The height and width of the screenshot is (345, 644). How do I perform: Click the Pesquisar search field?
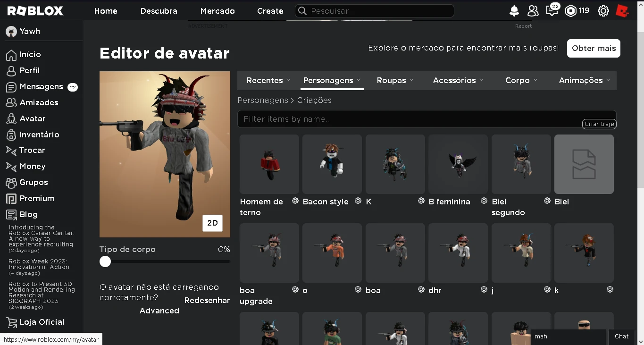tap(375, 11)
